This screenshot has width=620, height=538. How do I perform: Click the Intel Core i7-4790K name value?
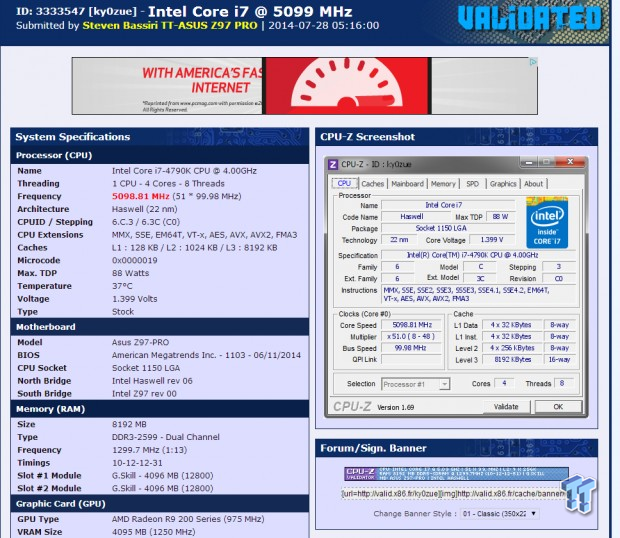[x=184, y=171]
